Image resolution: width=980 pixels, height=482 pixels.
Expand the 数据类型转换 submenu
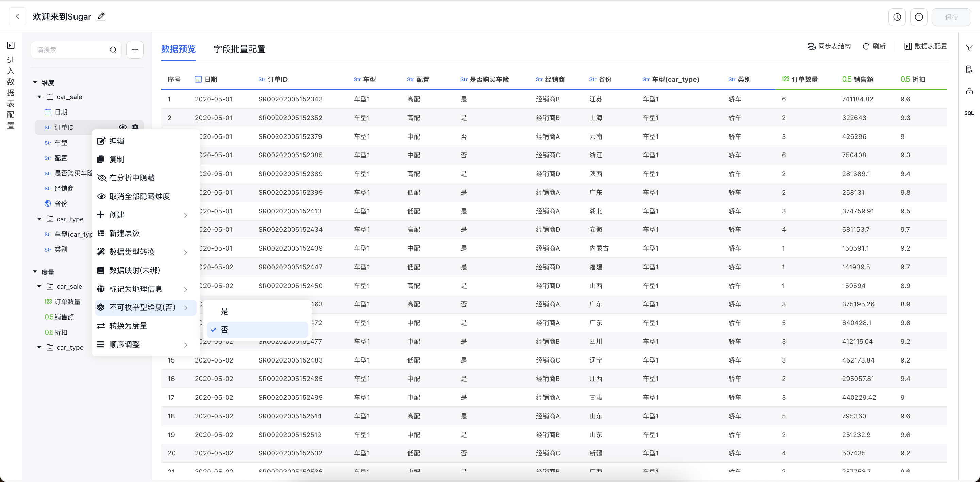click(x=146, y=252)
